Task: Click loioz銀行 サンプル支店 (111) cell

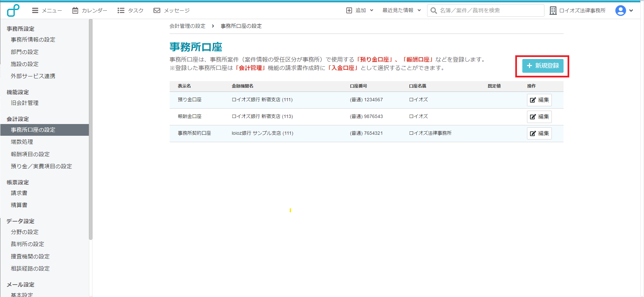Action: (262, 133)
